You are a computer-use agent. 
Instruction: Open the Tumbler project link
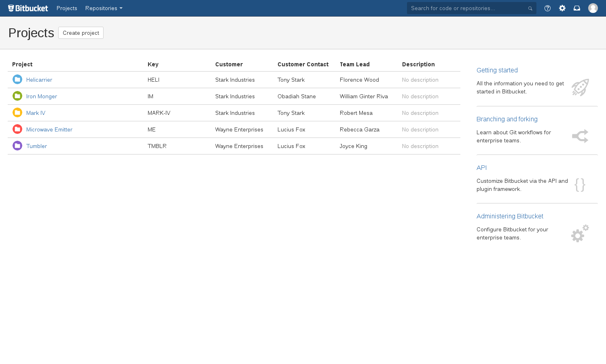(36, 146)
